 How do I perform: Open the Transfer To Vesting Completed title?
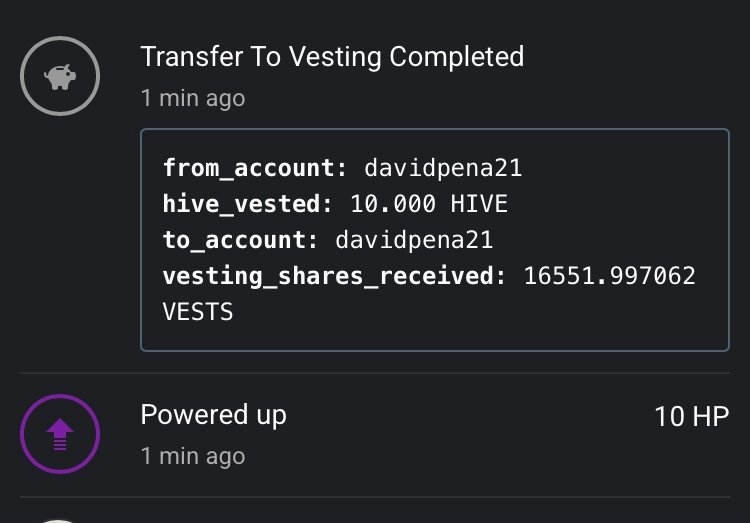pyautogui.click(x=332, y=56)
